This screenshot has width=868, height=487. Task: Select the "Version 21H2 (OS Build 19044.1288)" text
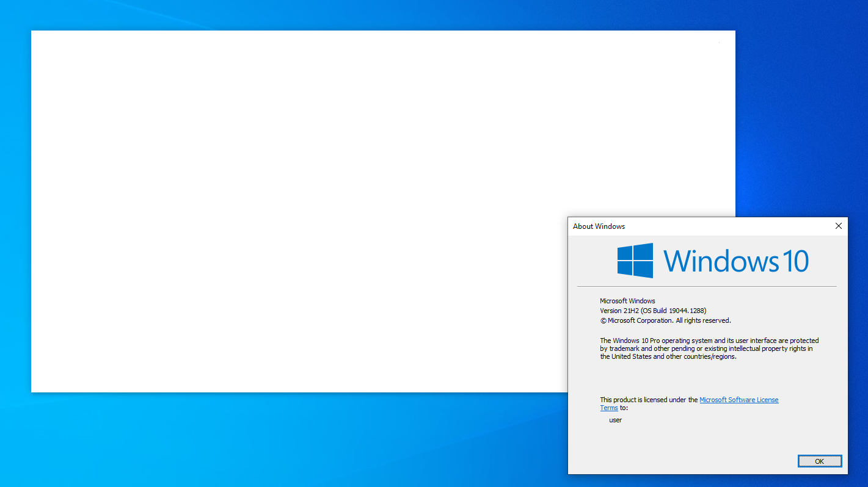(x=653, y=311)
